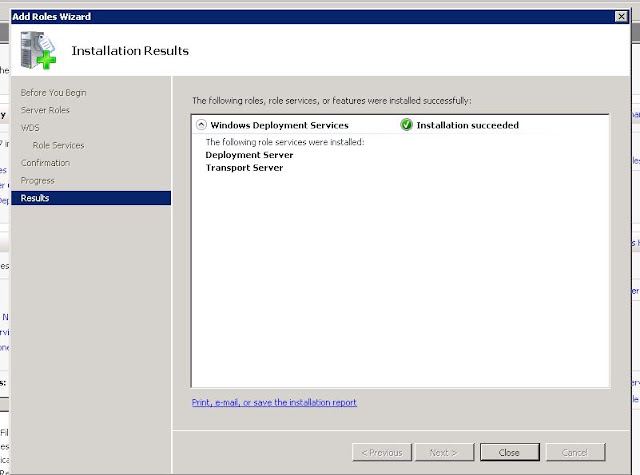Click the Next button

(x=444, y=452)
